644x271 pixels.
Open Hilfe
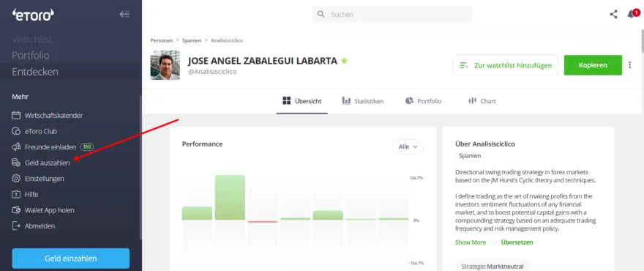click(x=31, y=195)
